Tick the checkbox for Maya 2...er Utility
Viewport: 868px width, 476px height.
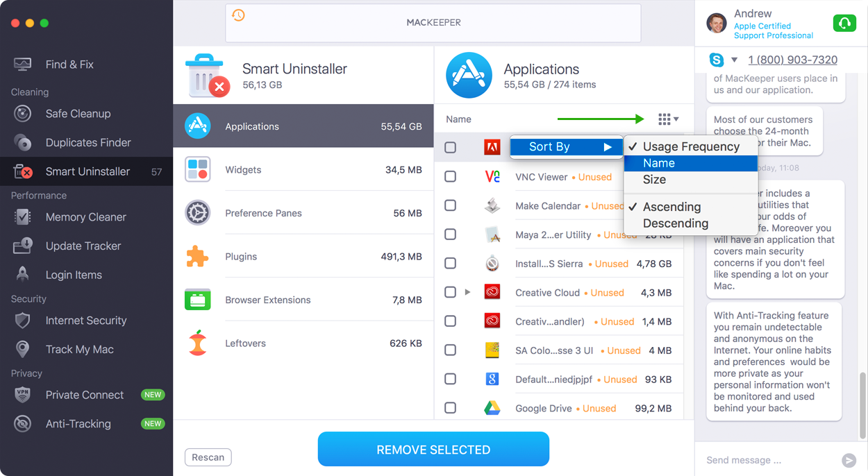[x=451, y=235]
